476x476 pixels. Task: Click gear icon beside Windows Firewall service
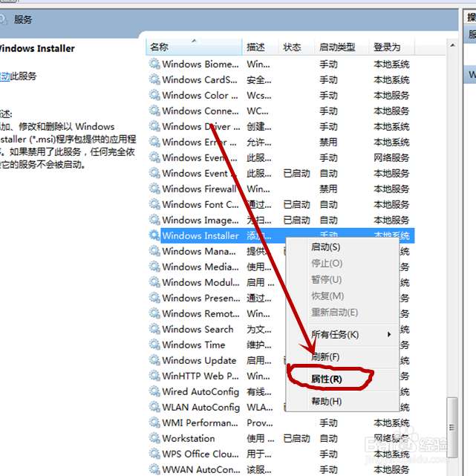tap(154, 189)
